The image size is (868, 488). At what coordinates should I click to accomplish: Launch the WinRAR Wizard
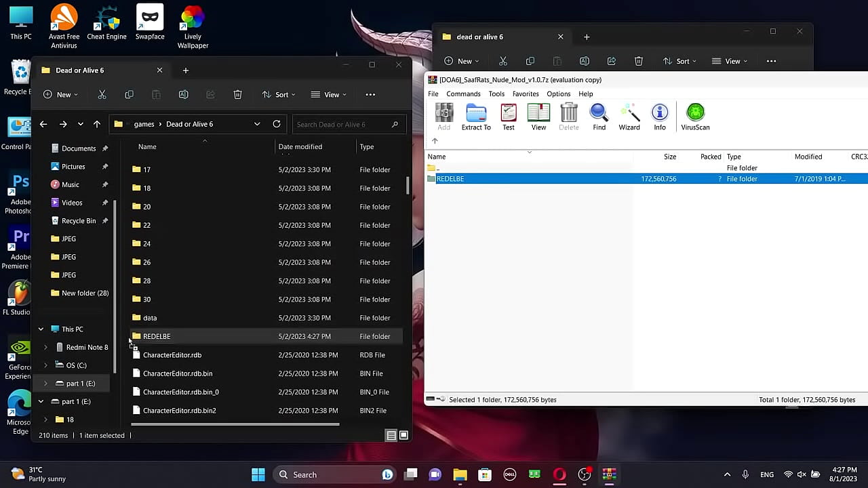tap(629, 117)
